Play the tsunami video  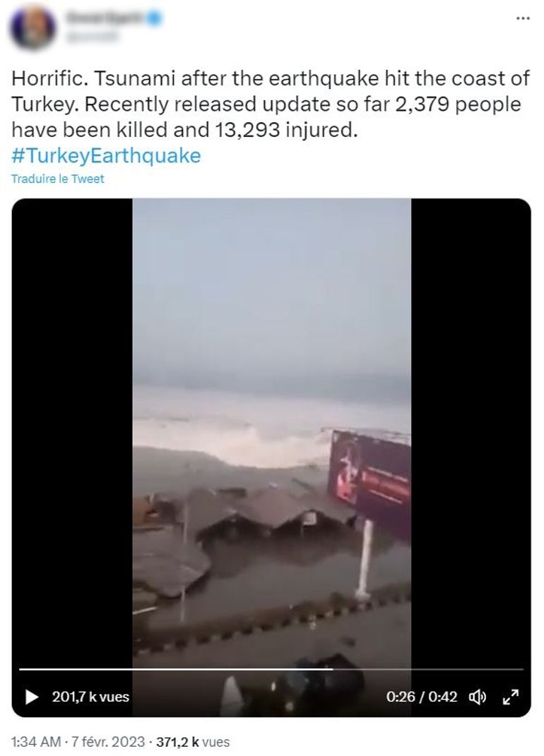pos(32,697)
